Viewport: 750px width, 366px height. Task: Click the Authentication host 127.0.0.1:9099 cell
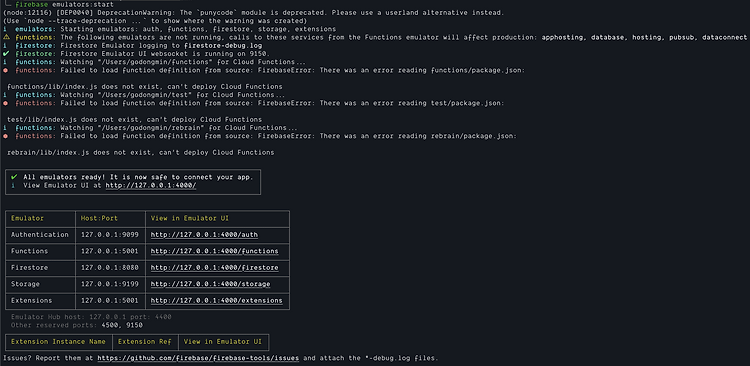(110, 235)
